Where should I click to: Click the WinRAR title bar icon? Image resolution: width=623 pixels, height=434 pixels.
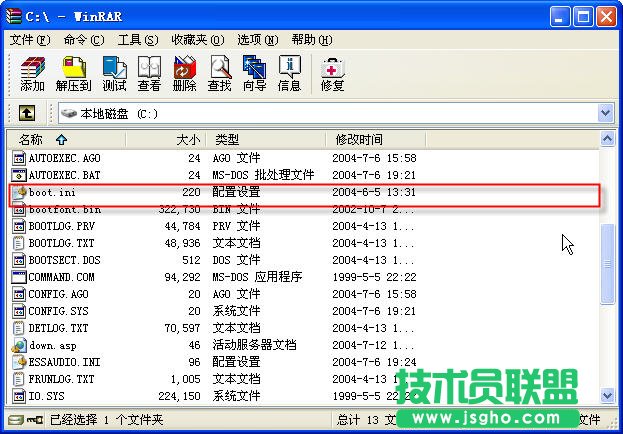[14, 16]
